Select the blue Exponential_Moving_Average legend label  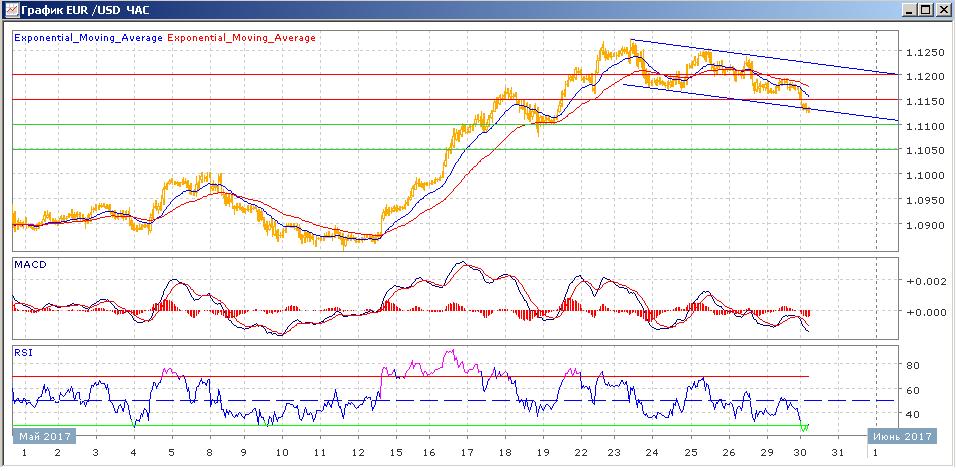tap(88, 38)
